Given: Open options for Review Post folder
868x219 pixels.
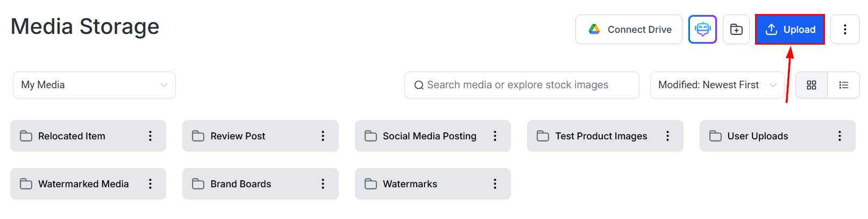Looking at the screenshot, I should [323, 136].
